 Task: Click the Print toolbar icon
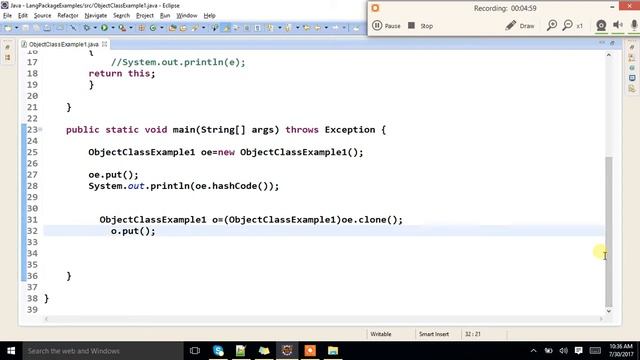point(47,28)
